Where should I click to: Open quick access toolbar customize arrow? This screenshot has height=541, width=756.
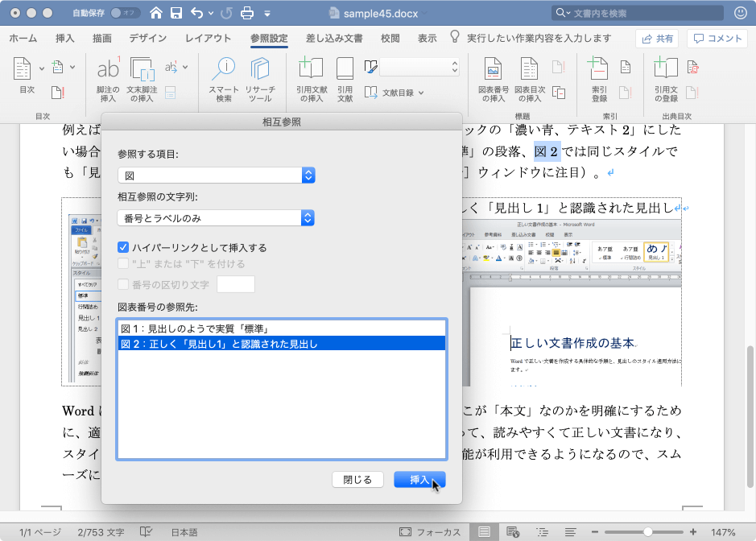tap(266, 14)
